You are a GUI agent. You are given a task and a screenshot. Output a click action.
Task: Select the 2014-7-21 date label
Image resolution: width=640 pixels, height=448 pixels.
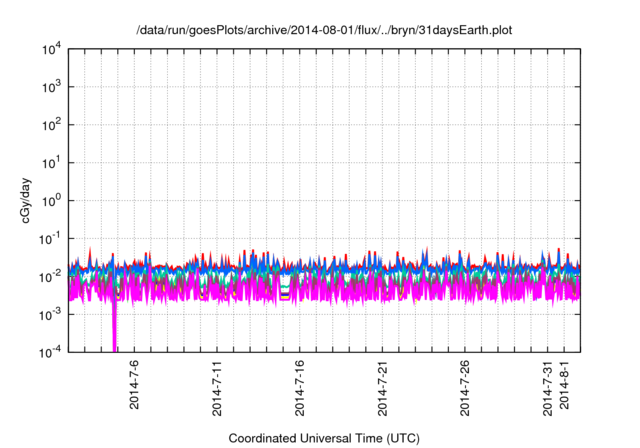point(382,387)
